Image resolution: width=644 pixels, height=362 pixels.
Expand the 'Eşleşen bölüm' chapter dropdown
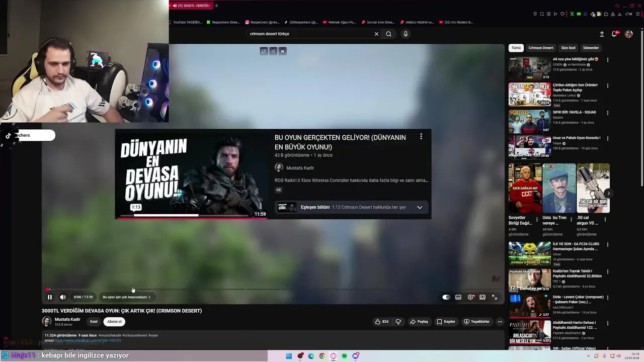(420, 207)
